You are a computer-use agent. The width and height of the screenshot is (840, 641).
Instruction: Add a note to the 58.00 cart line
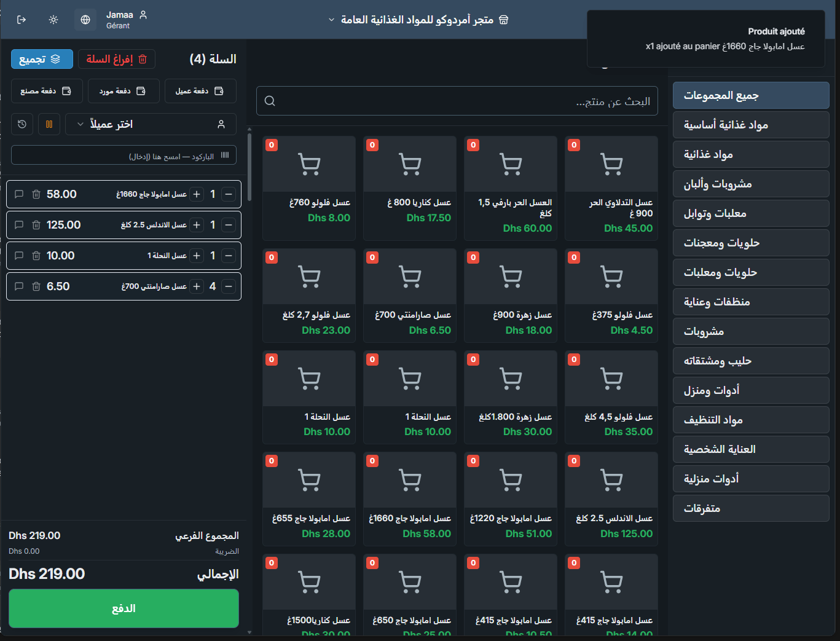(19, 194)
